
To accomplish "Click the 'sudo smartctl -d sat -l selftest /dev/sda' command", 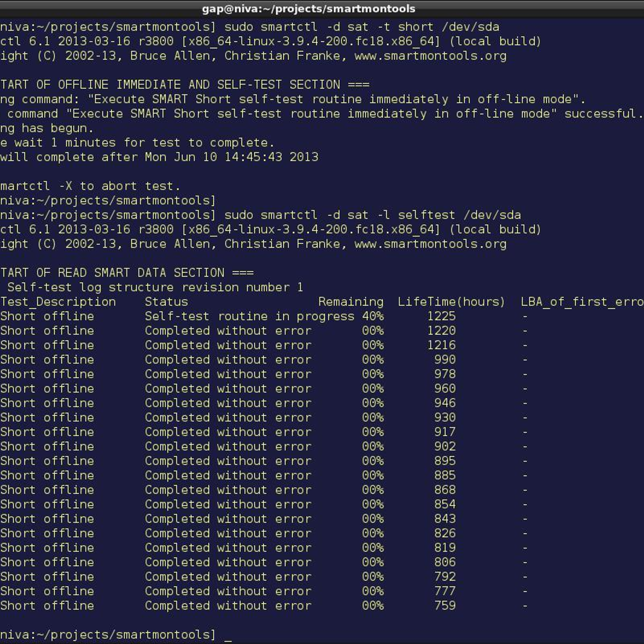I will [x=372, y=215].
